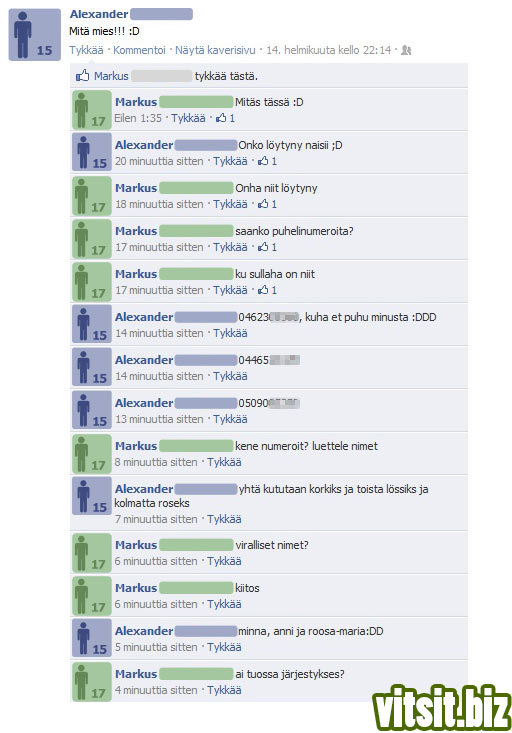Click the large Alexander profile avatar
Viewport: 512px width, 733px height.
[35, 35]
